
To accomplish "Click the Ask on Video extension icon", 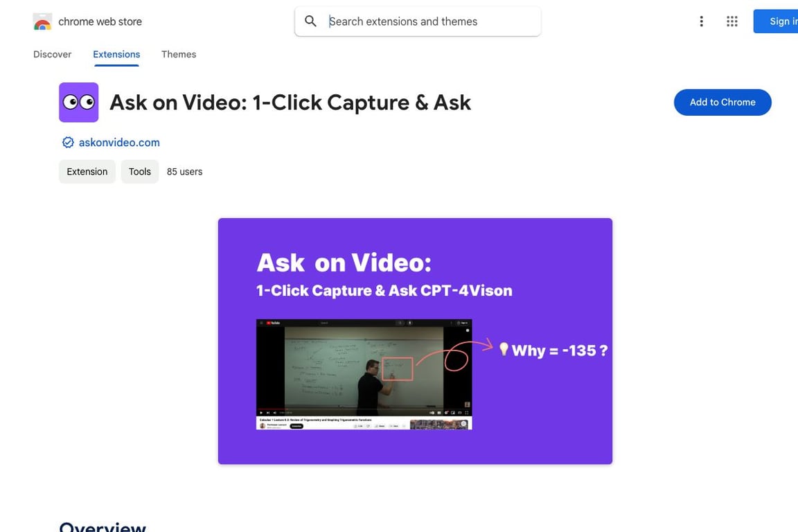I will pyautogui.click(x=79, y=103).
